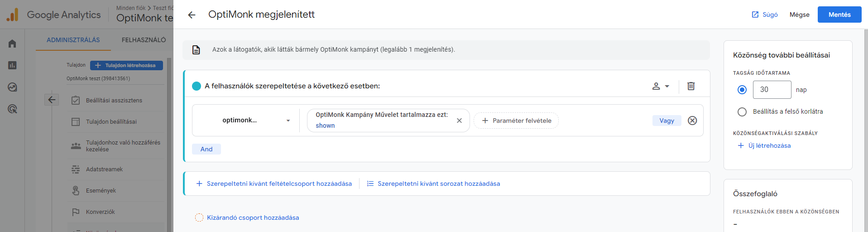Remove the optimonk condition row with circled X
The width and height of the screenshot is (868, 232).
692,121
